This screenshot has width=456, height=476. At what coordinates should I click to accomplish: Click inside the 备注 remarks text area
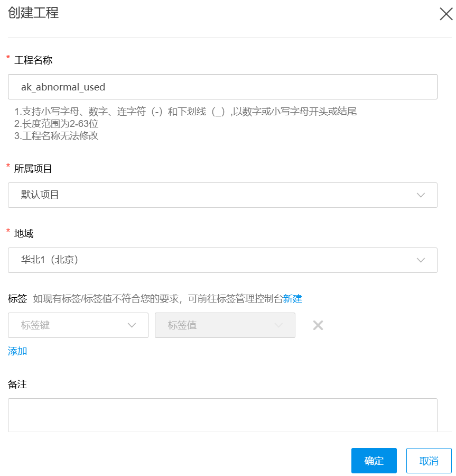pyautogui.click(x=222, y=415)
